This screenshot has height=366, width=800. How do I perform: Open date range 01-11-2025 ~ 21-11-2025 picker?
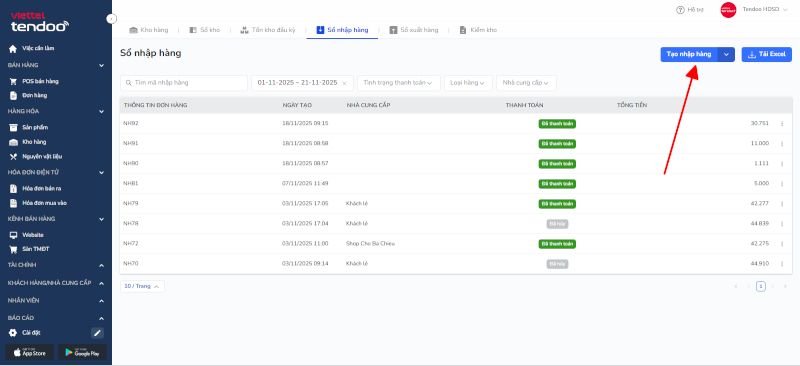pos(302,83)
